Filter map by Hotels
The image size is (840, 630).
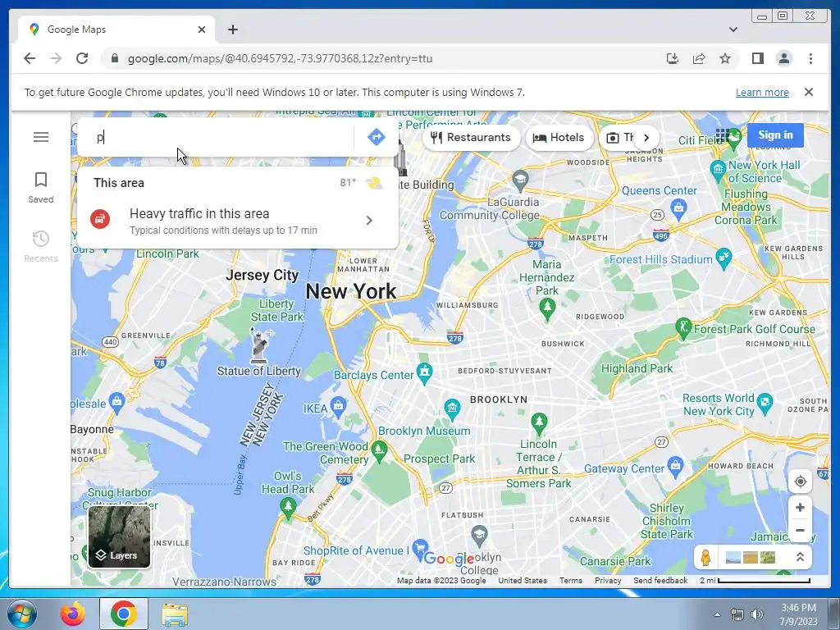[x=559, y=138]
